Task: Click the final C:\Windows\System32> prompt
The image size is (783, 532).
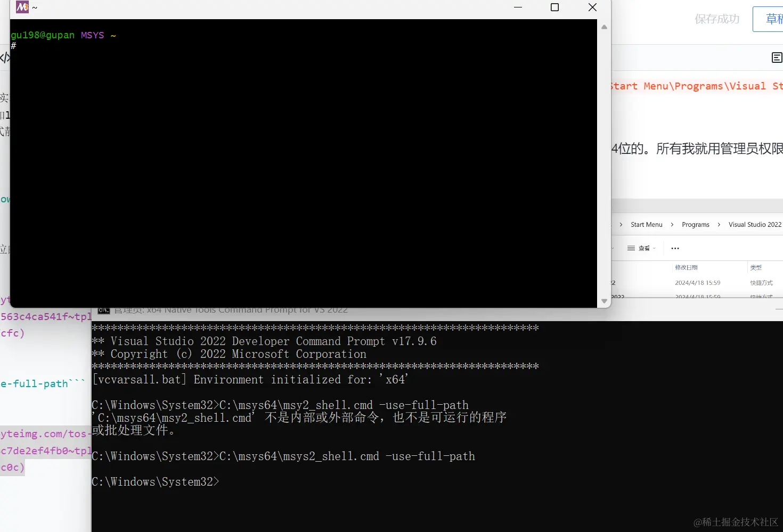Action: (x=156, y=482)
